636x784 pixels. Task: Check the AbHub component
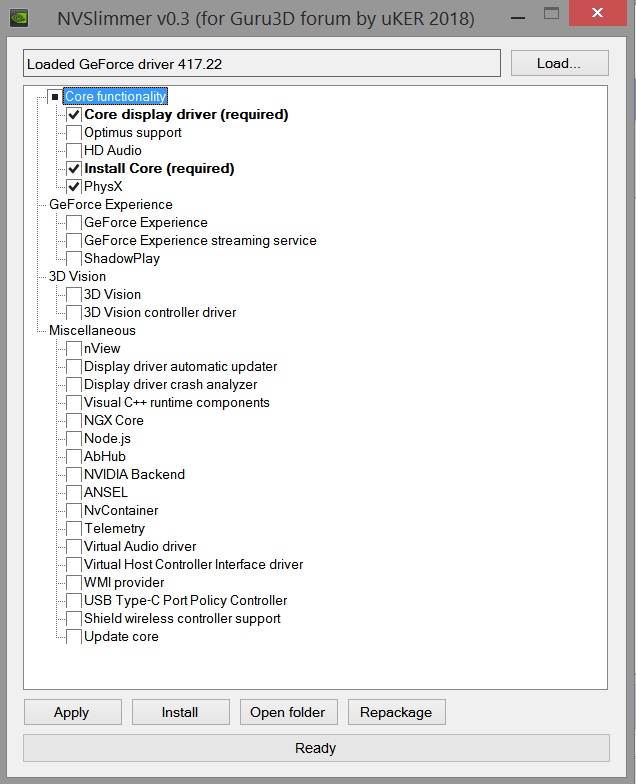pyautogui.click(x=74, y=456)
